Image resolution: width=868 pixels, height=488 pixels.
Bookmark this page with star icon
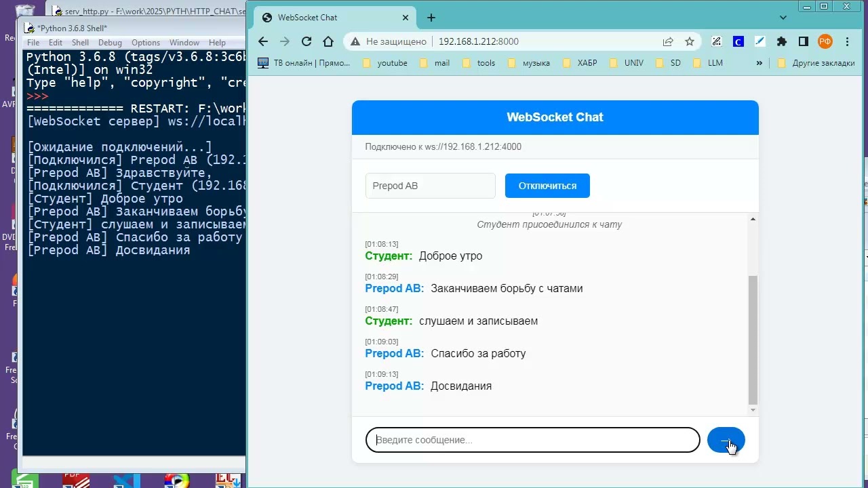[x=690, y=41]
